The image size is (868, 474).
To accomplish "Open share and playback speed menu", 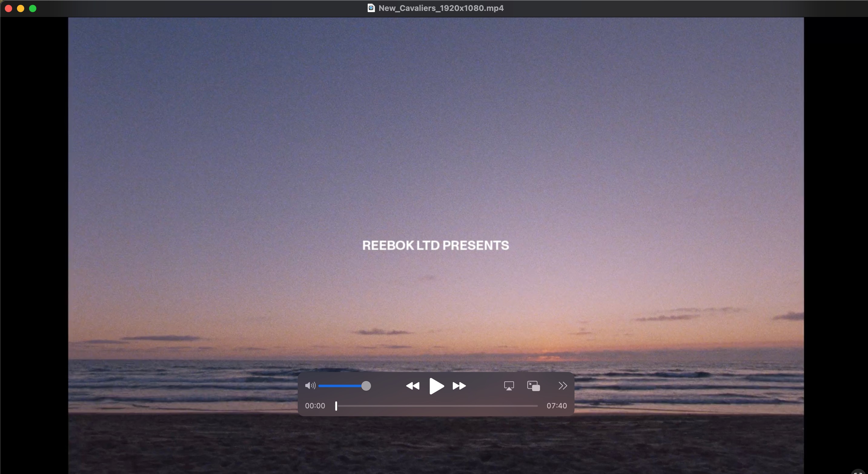I will coord(562,386).
